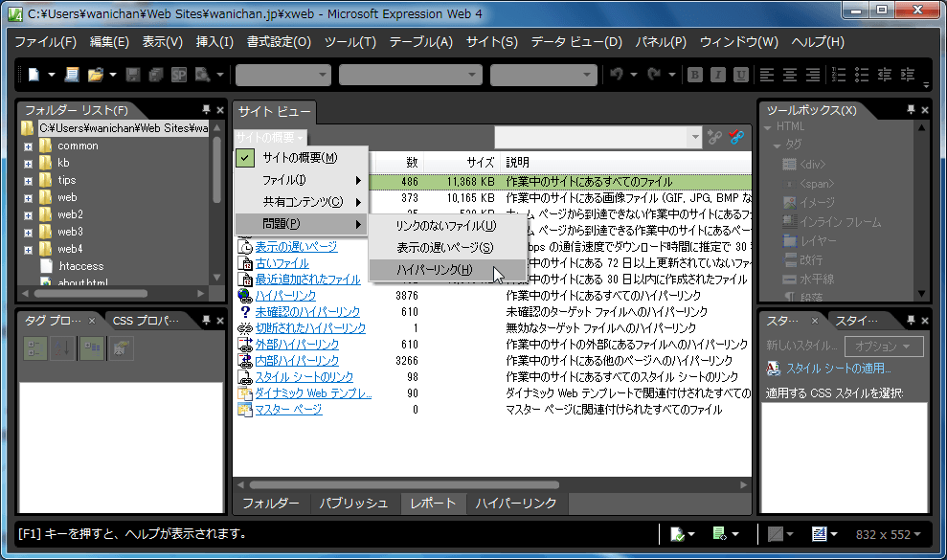Toggle alphabetical sort in Tag Properties
The width and height of the screenshot is (947, 560).
tap(62, 347)
